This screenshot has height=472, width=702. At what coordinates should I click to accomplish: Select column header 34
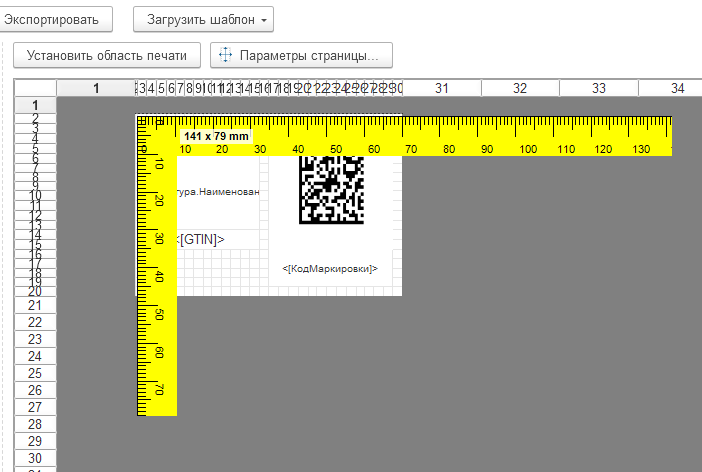[x=670, y=88]
